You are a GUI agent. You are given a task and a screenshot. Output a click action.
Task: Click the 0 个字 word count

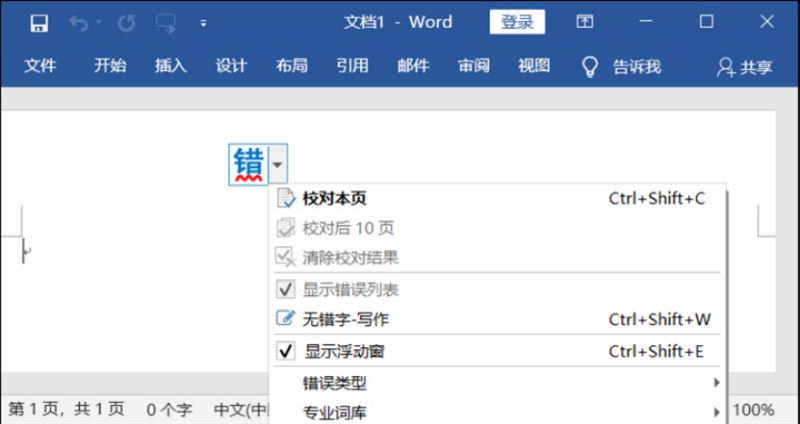pyautogui.click(x=169, y=410)
